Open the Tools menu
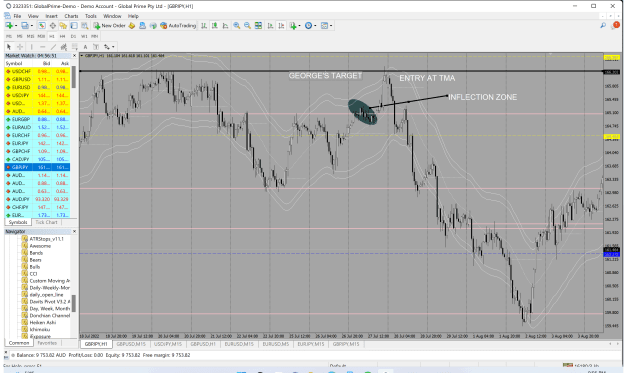The image size is (625, 373). coord(90,16)
